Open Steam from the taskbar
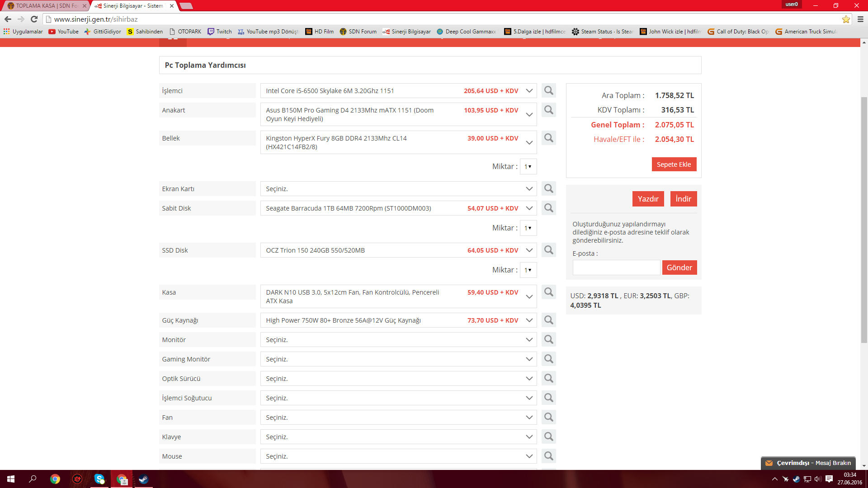Image resolution: width=868 pixels, height=488 pixels. tap(143, 479)
